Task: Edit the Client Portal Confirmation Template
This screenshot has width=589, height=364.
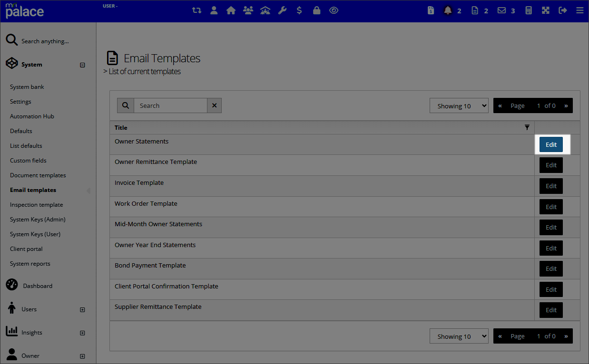Action: (551, 289)
